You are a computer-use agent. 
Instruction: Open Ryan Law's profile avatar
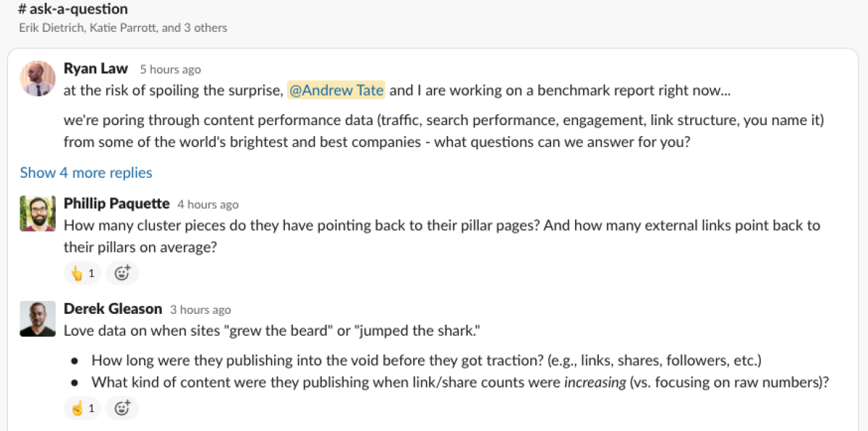coord(38,78)
